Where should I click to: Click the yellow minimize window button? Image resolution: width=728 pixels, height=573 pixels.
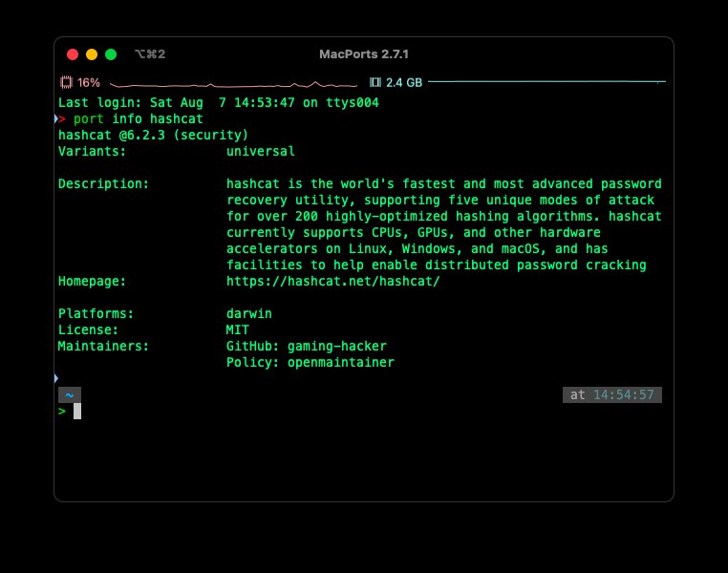92,54
